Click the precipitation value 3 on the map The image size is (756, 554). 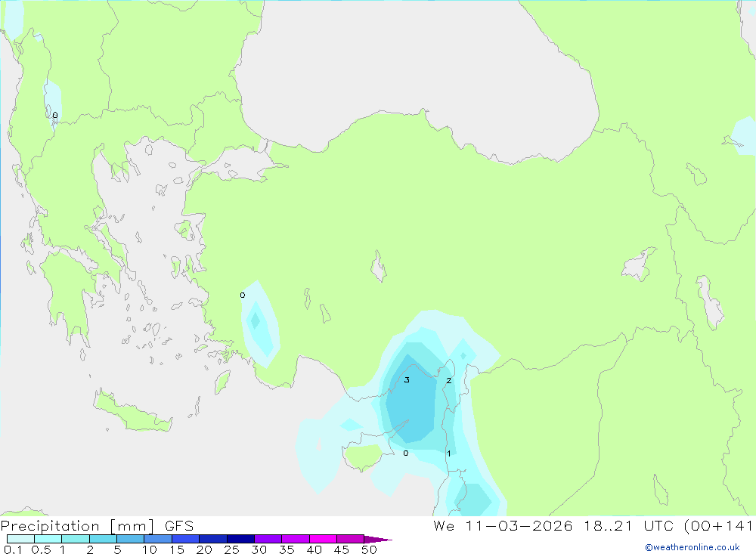coord(407,380)
